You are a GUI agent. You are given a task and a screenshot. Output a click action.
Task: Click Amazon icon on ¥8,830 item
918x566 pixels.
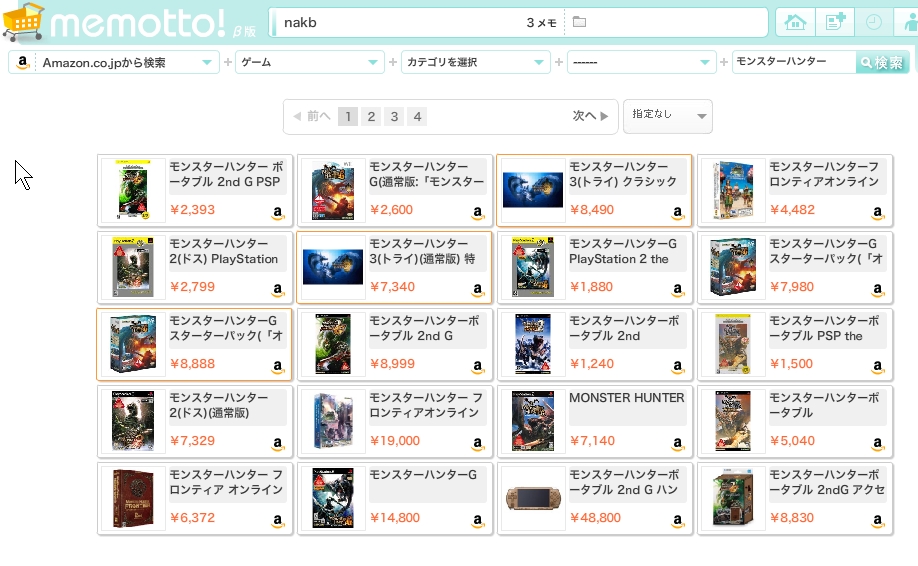(x=878, y=520)
